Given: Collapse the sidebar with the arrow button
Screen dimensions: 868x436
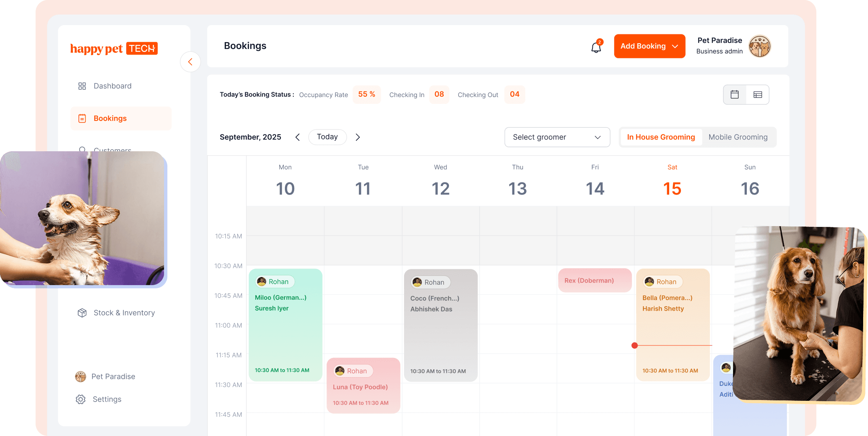Looking at the screenshot, I should point(190,62).
